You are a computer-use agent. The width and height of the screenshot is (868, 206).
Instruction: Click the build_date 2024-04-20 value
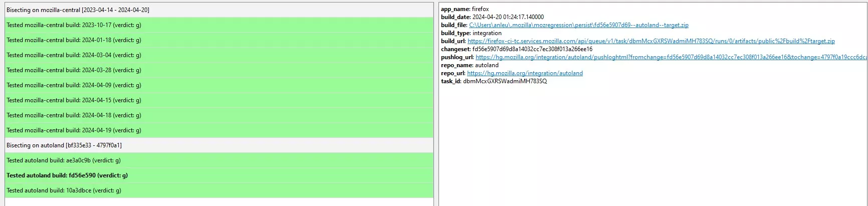[x=508, y=17]
